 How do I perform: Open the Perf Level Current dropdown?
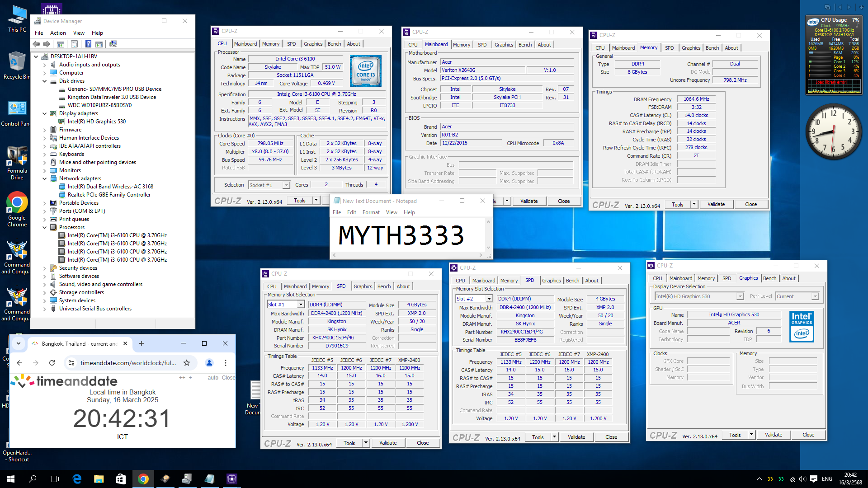click(x=815, y=296)
